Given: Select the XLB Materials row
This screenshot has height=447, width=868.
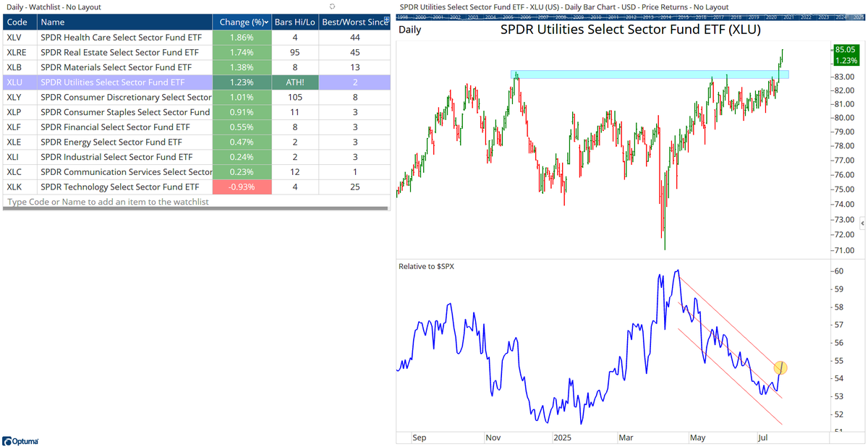Looking at the screenshot, I should point(196,67).
